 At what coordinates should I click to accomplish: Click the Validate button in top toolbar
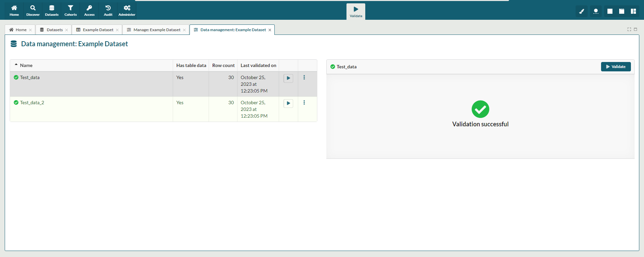[x=356, y=11]
